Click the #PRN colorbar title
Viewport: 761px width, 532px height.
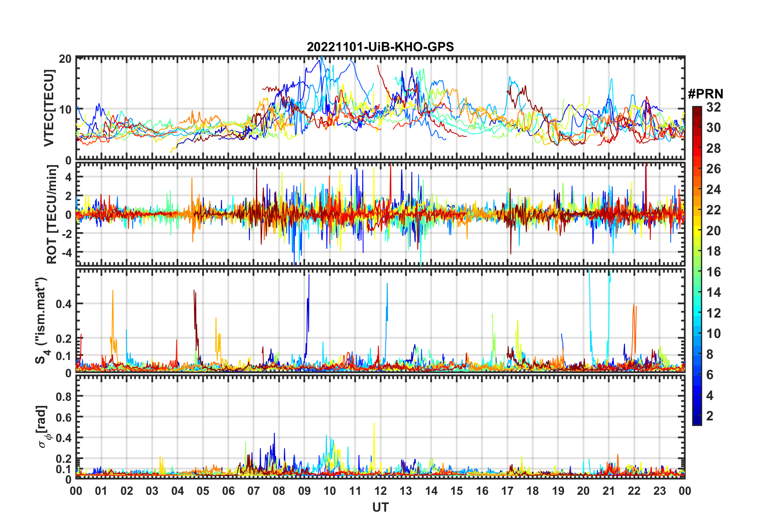click(705, 94)
